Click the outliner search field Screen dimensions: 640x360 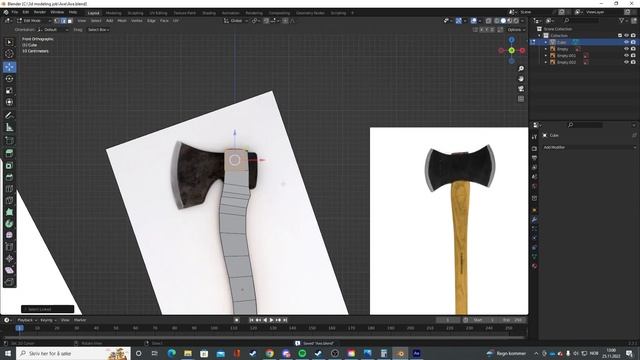[582, 21]
